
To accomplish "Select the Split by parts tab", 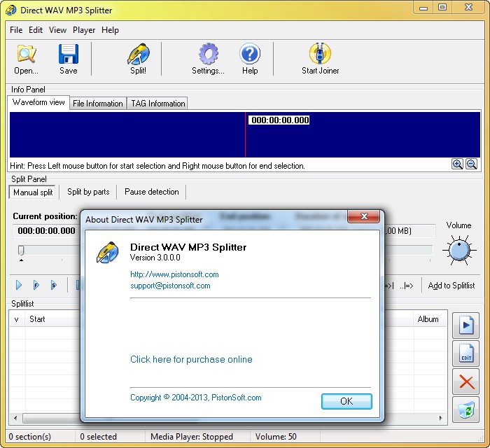I will [x=88, y=192].
